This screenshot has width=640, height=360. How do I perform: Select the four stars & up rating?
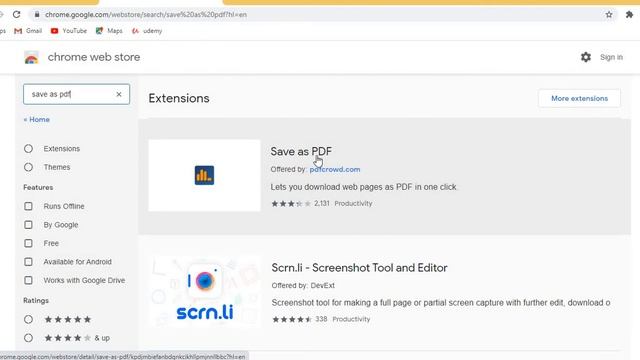(28, 338)
